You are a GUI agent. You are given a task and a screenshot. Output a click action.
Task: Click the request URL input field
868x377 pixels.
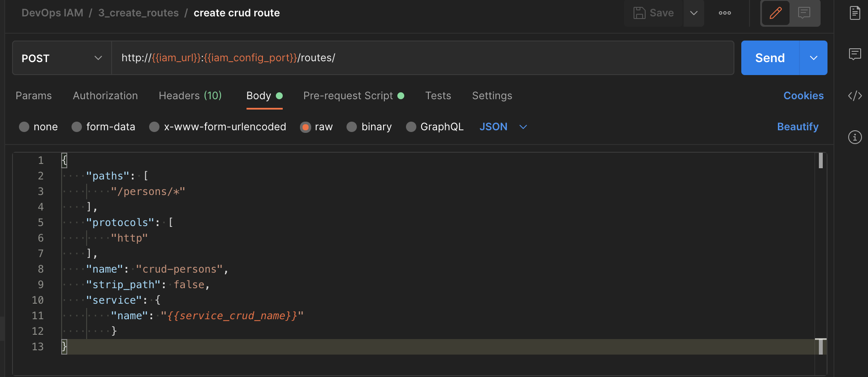point(422,58)
